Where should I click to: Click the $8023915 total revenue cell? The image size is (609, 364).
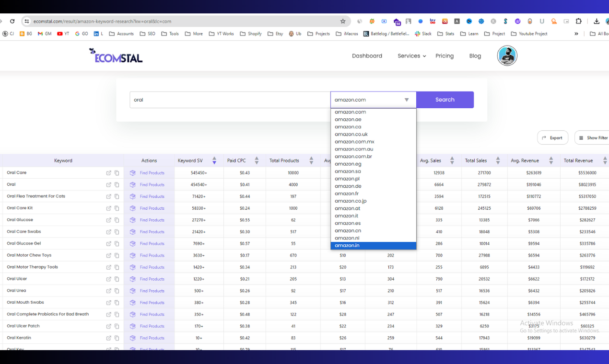click(x=588, y=184)
